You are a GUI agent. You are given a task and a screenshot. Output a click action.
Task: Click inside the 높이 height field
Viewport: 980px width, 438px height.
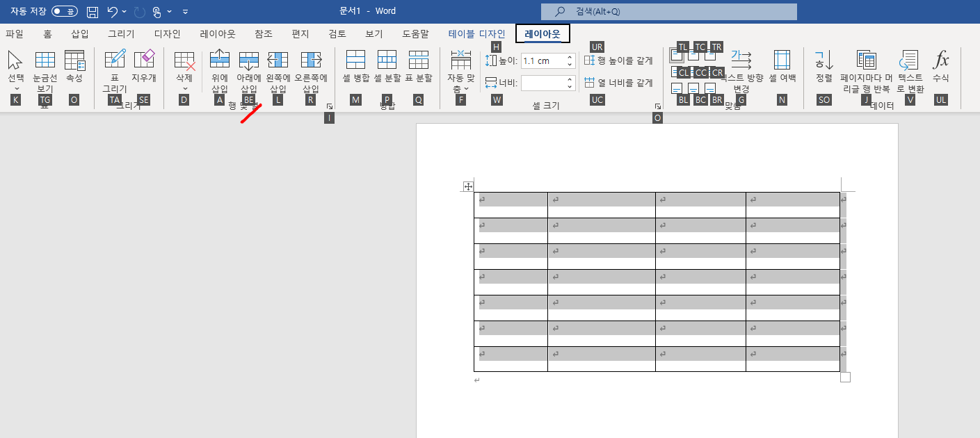pyautogui.click(x=543, y=60)
